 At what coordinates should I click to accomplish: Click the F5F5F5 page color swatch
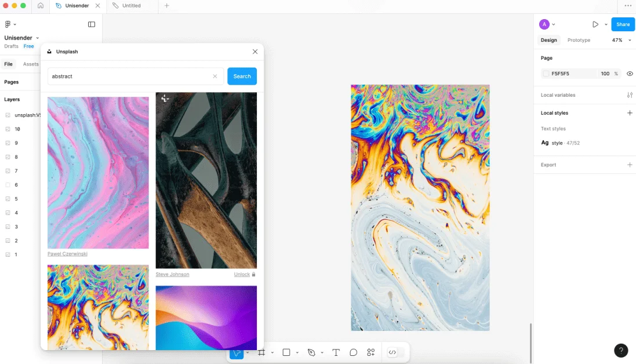click(546, 74)
